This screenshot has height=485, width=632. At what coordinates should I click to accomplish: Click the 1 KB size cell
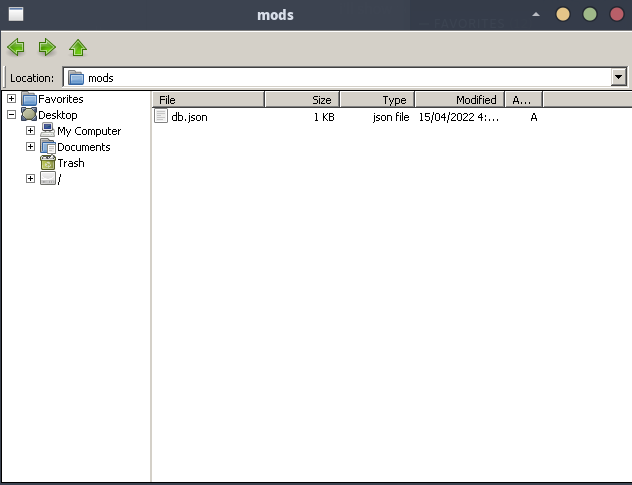(324, 117)
